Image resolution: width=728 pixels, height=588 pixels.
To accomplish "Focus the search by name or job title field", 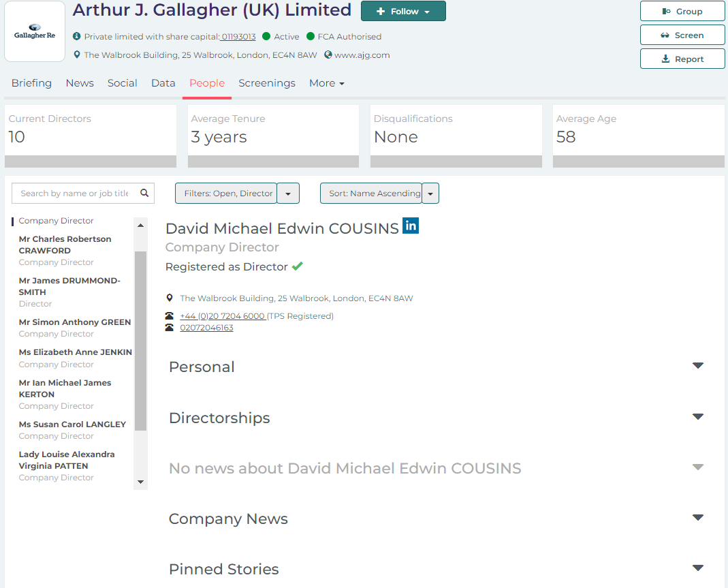I will click(75, 194).
